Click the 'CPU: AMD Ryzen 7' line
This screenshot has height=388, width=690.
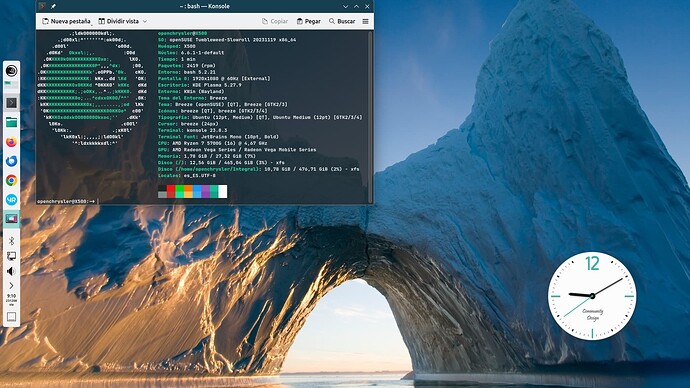coord(213,143)
